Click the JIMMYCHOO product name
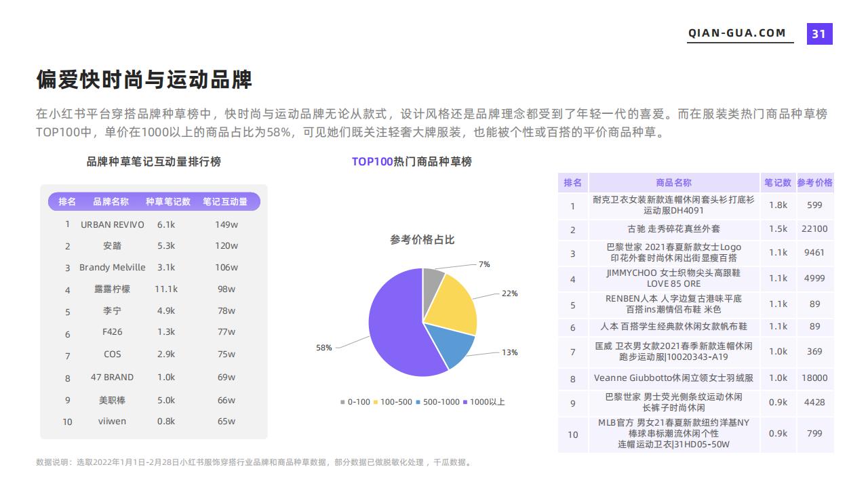Image resolution: width=868 pixels, height=488 pixels. (673, 278)
